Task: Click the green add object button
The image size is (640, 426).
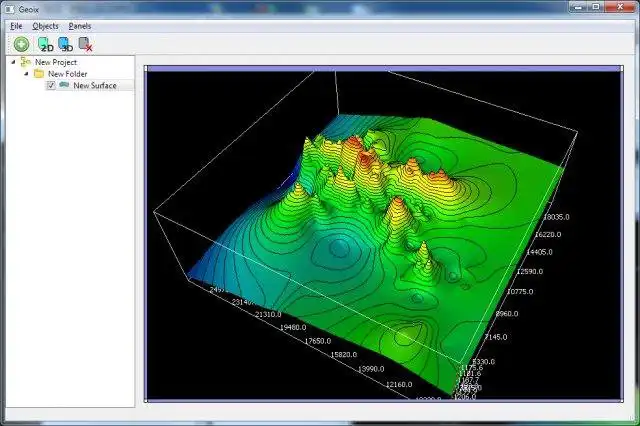Action: click(21, 44)
